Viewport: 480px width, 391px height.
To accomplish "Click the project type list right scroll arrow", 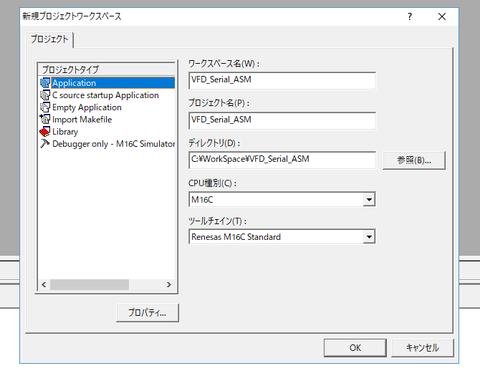I will point(169,285).
